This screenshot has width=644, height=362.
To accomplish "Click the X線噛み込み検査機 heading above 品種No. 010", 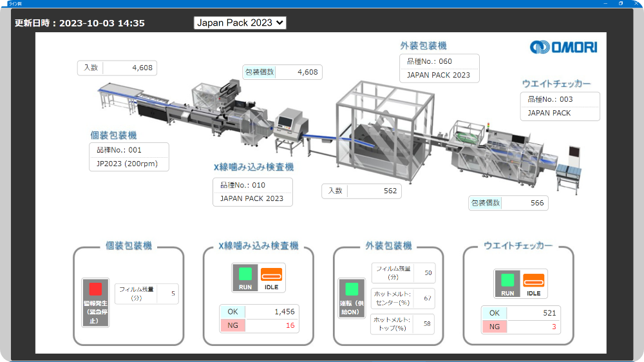I will coord(253,167).
